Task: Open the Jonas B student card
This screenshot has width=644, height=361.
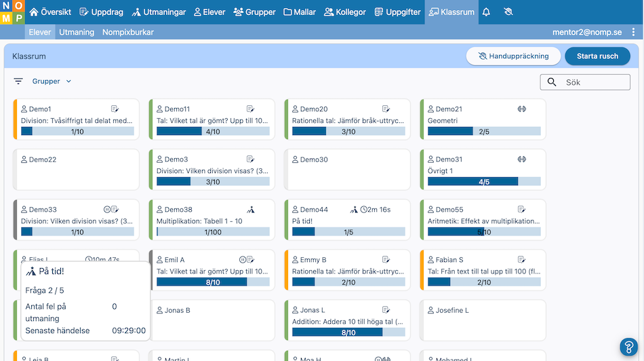Action: click(x=212, y=320)
